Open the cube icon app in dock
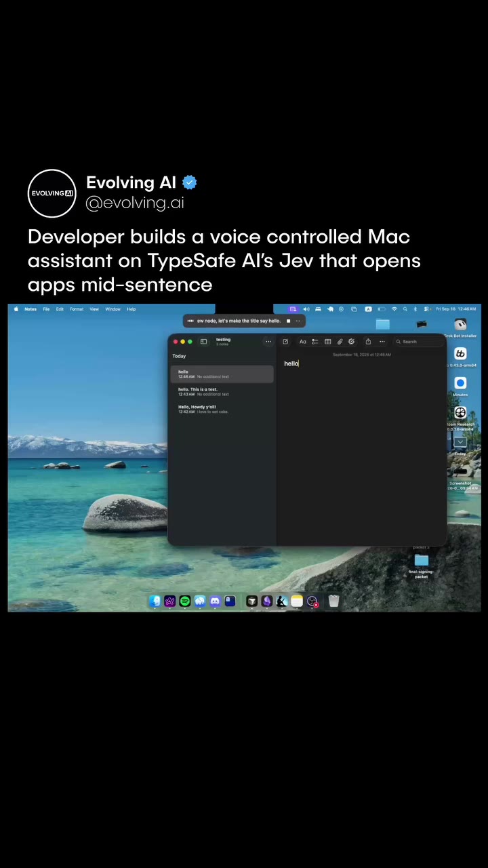The height and width of the screenshot is (868, 488). [x=252, y=601]
